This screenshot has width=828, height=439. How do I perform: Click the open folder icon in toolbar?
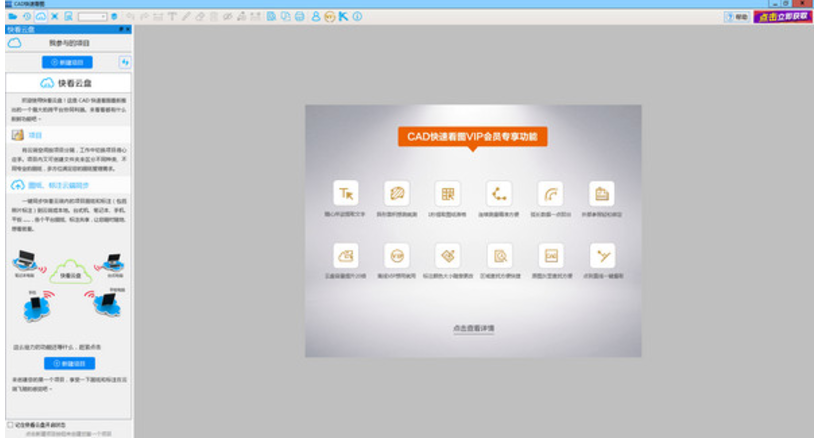(x=12, y=17)
